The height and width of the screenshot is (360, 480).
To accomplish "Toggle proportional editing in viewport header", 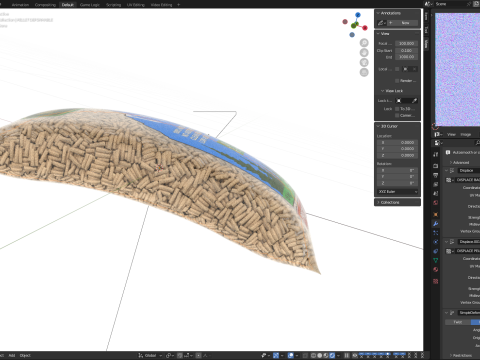I will tap(198, 355).
